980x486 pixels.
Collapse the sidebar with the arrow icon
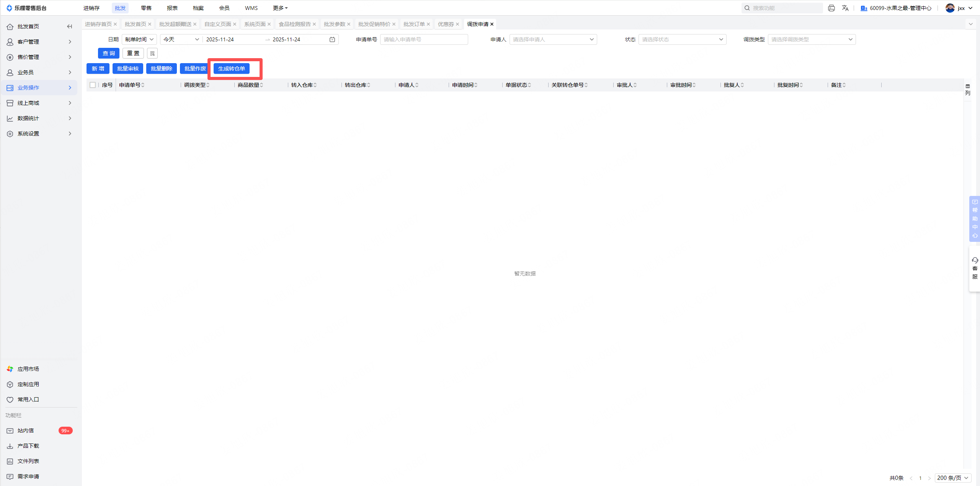69,26
